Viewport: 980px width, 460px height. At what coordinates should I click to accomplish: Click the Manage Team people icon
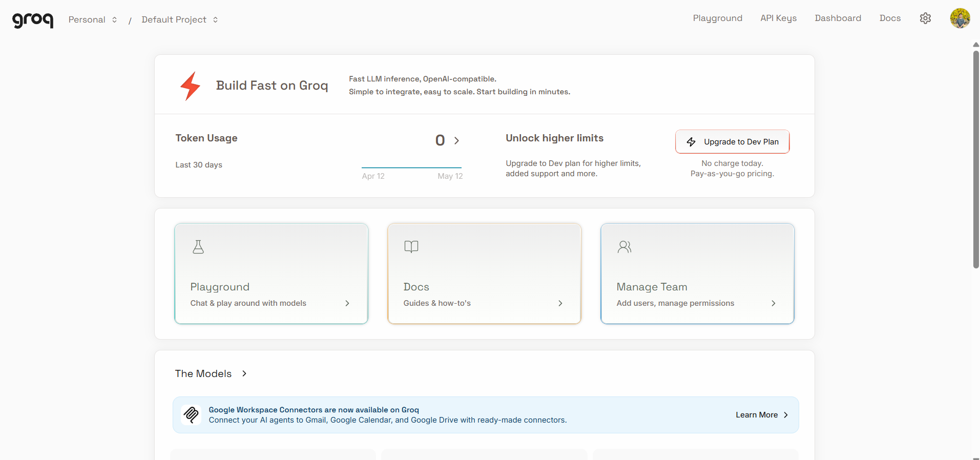tap(624, 247)
